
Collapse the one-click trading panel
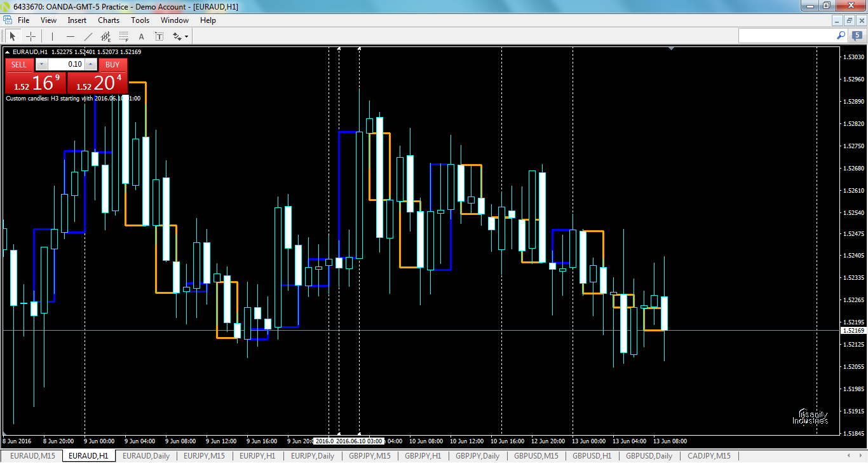click(x=6, y=53)
